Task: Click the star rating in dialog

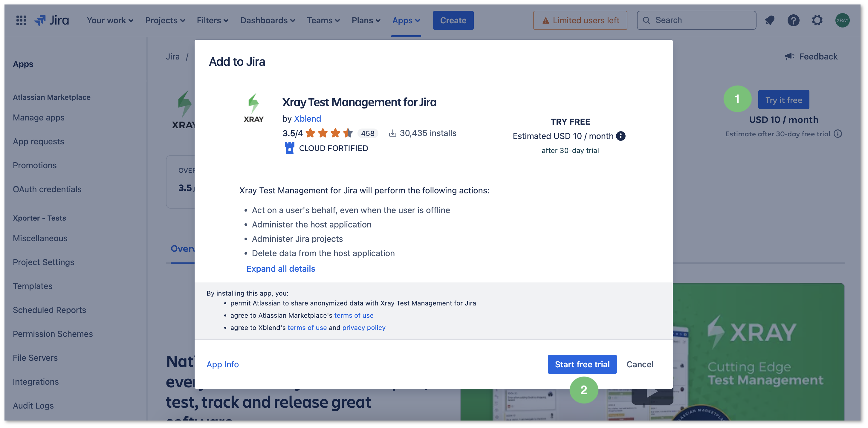Action: click(x=329, y=133)
